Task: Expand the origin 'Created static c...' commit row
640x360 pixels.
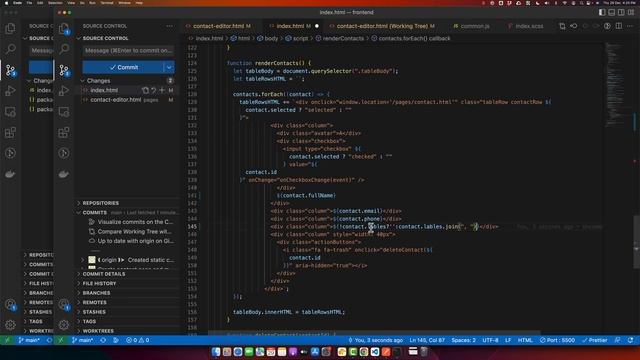Action: point(83,260)
